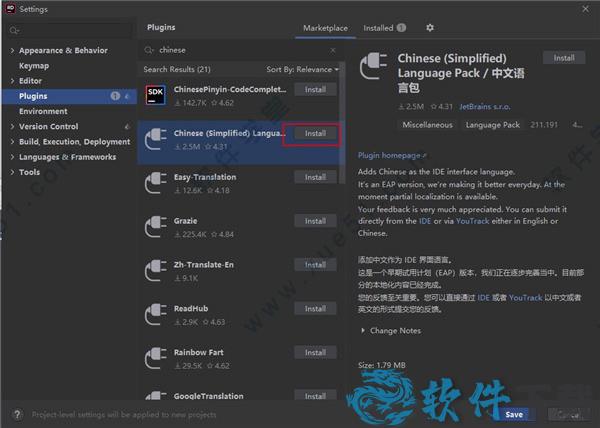The height and width of the screenshot is (428, 600).
Task: Open the Sort By Relevance dropdown
Action: click(x=302, y=70)
